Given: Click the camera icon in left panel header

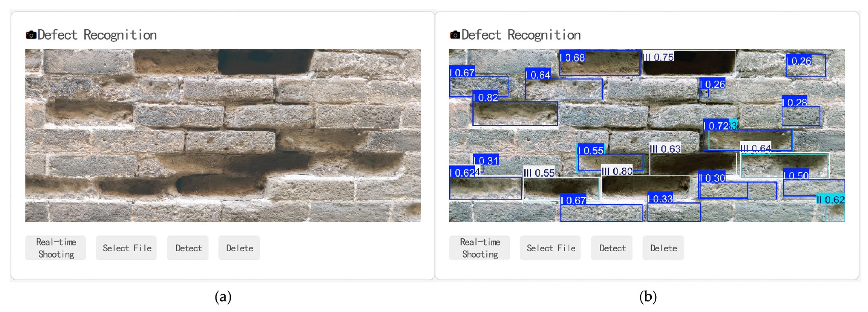Looking at the screenshot, I should [x=31, y=35].
